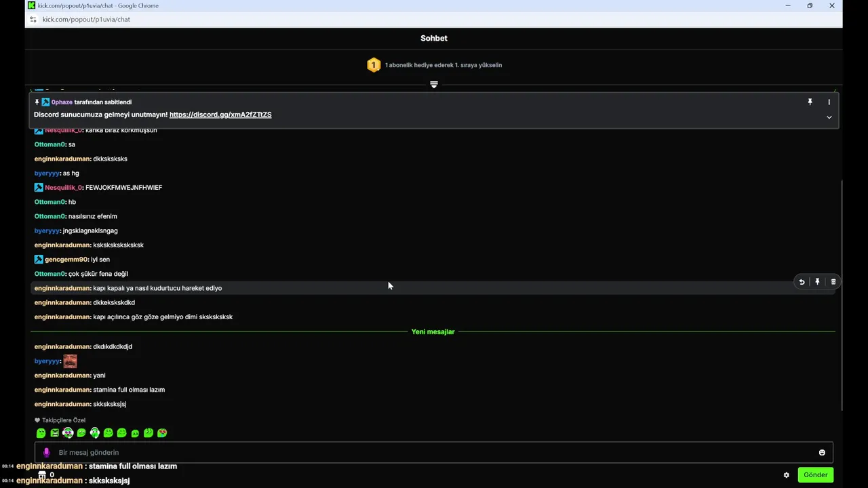The width and height of the screenshot is (868, 488).
Task: Click the kick.com/popout/p1uvia/chat address bar
Action: [x=86, y=19]
